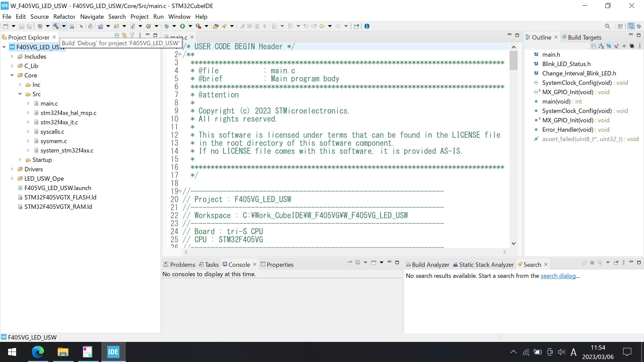Open the Refactor menu
The width and height of the screenshot is (644, 362).
pos(64,17)
